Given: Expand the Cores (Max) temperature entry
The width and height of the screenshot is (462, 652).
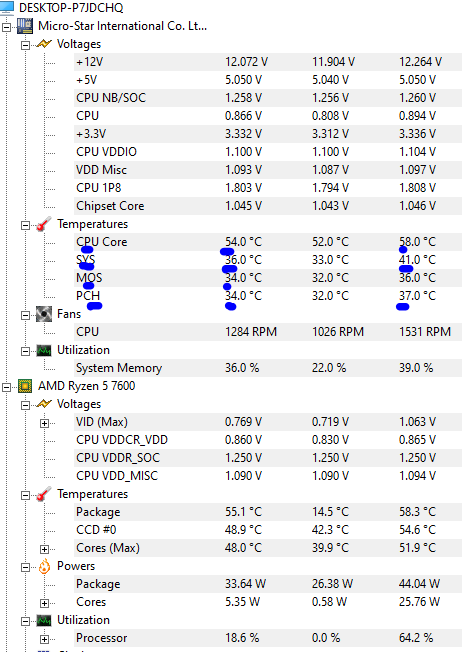Looking at the screenshot, I should click(x=44, y=549).
